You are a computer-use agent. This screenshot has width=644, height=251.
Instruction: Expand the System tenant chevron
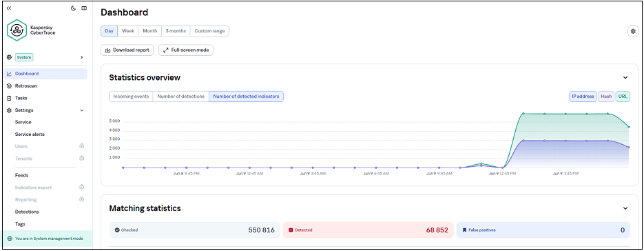pos(81,57)
